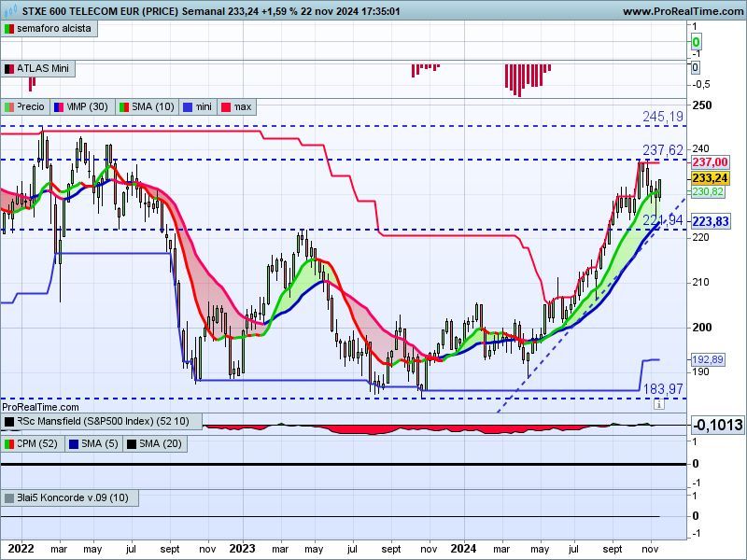
Task: Click the 0 value tag on ATLAS axis
Action: (x=695, y=67)
